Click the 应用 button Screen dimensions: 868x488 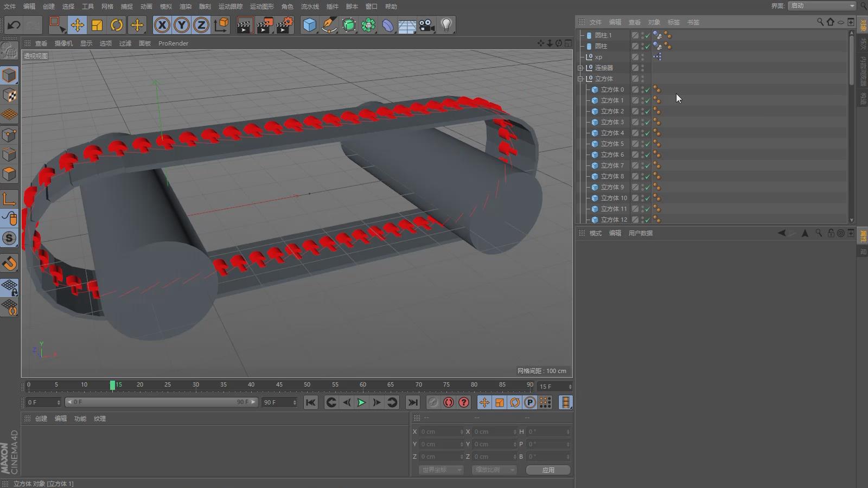coord(548,470)
